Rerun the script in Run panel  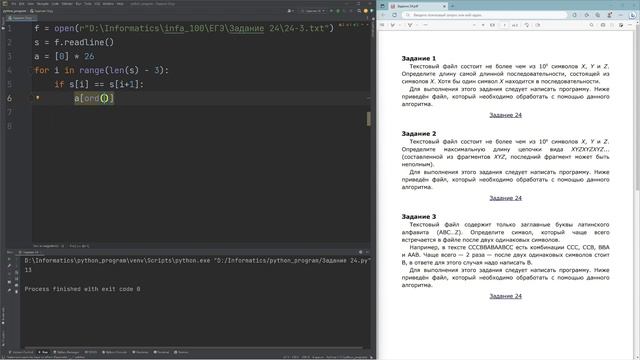click(x=9, y=259)
